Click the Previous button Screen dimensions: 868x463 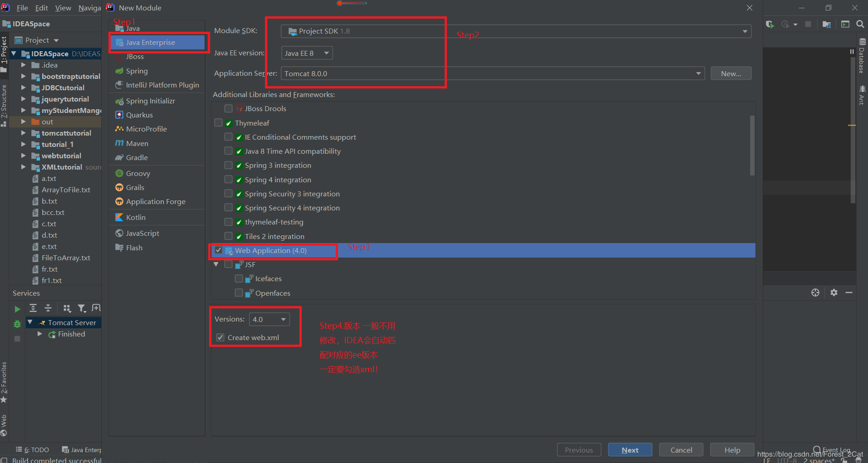pos(579,450)
